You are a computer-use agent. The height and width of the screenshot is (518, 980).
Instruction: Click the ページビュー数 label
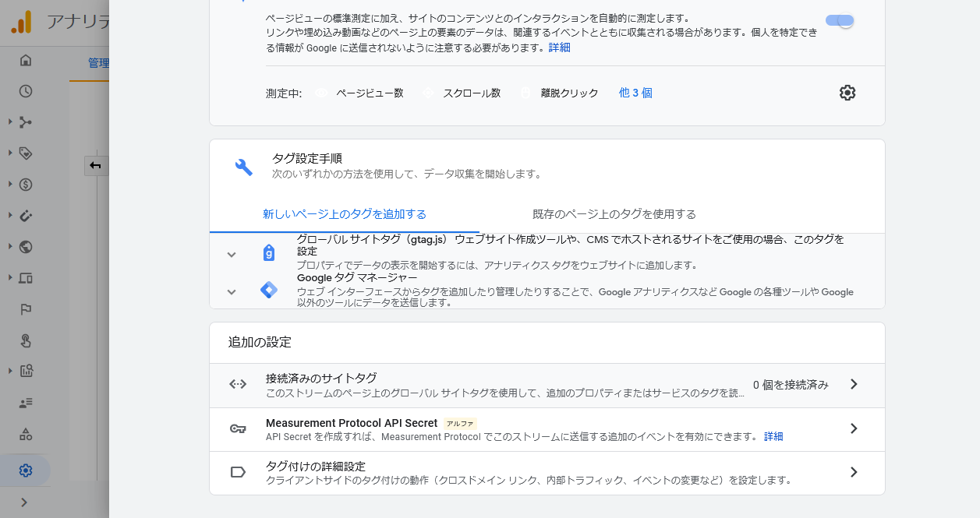pos(370,93)
